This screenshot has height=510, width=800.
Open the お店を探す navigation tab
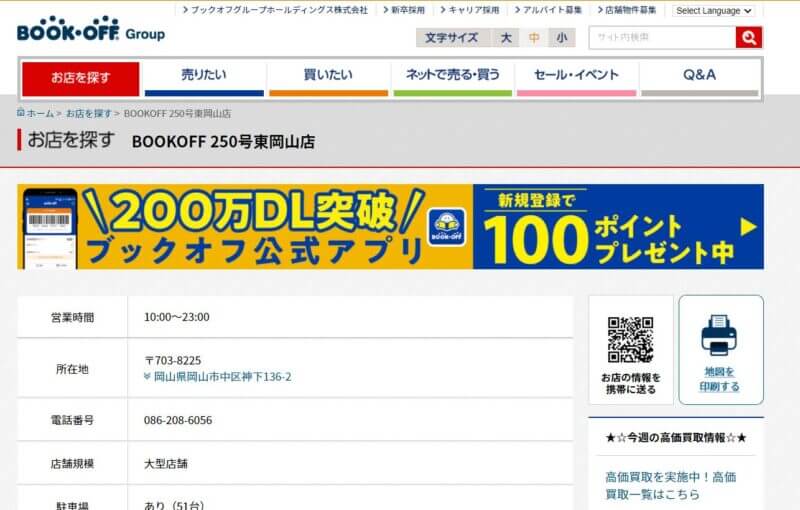click(81, 79)
